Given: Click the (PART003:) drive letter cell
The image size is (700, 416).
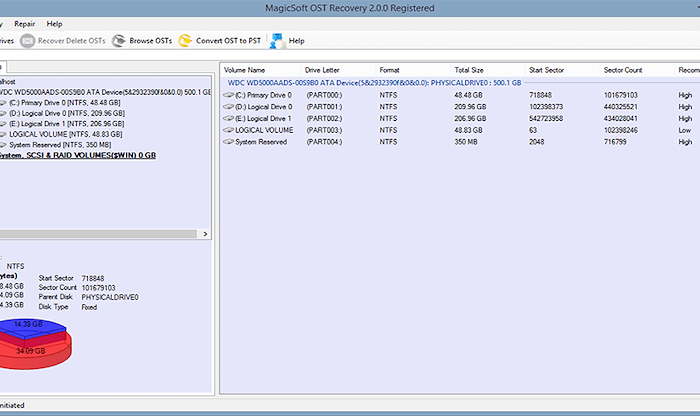Looking at the screenshot, I should click(324, 130).
